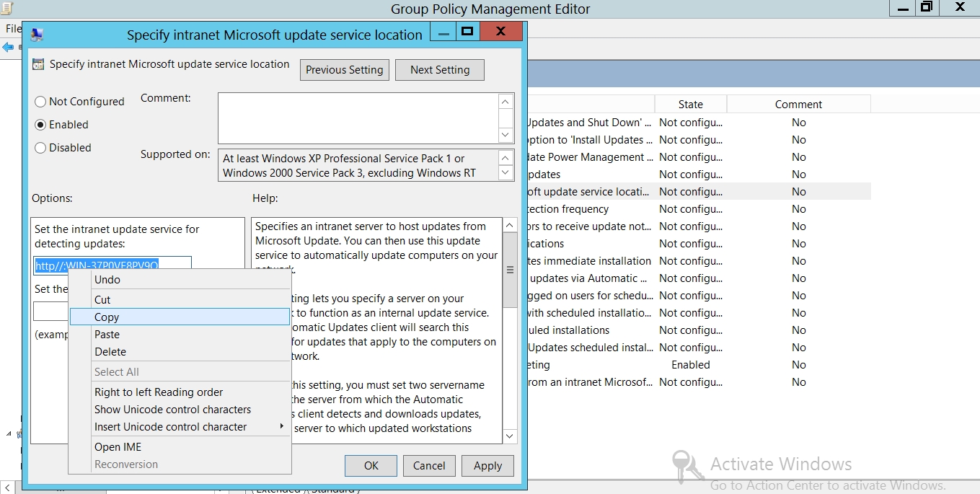Image resolution: width=980 pixels, height=494 pixels.
Task: Select the 'Install Updates' option policy row
Action: click(x=698, y=140)
